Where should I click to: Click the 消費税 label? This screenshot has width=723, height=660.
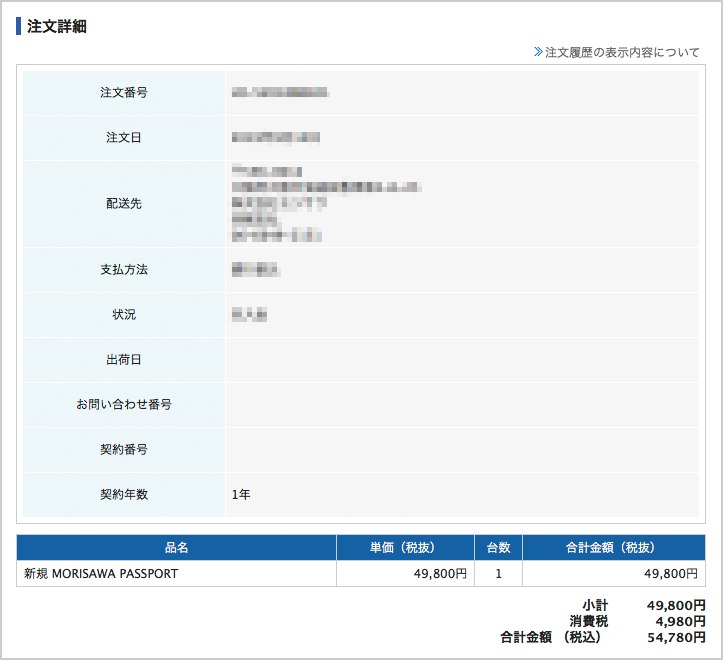589,621
